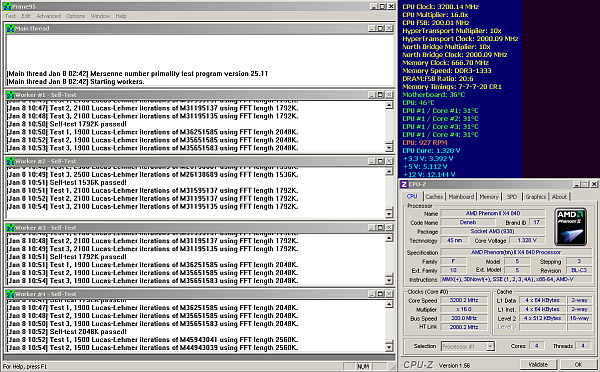Click the processor Name field 'AMD Phenom II X4 840'
The height and width of the screenshot is (372, 600).
click(493, 214)
